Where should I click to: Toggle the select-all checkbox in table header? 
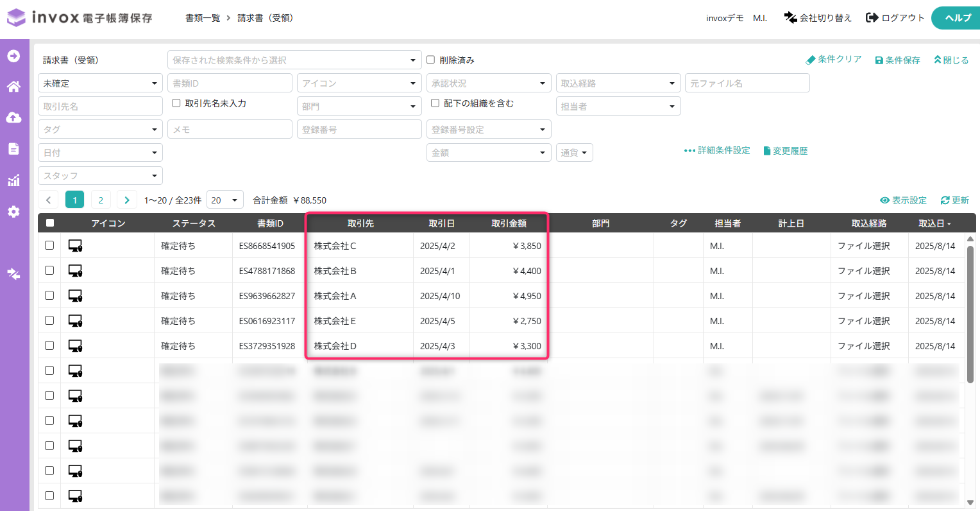pyautogui.click(x=50, y=223)
